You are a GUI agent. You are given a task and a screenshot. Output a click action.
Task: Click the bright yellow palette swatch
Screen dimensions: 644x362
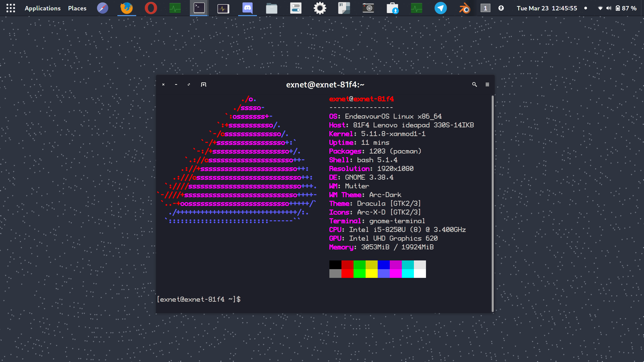pyautogui.click(x=372, y=274)
